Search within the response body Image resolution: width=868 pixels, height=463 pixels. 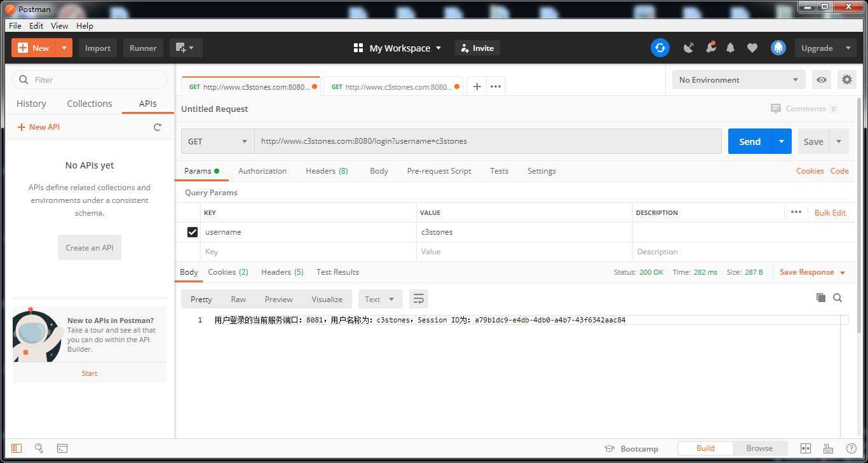tap(837, 298)
